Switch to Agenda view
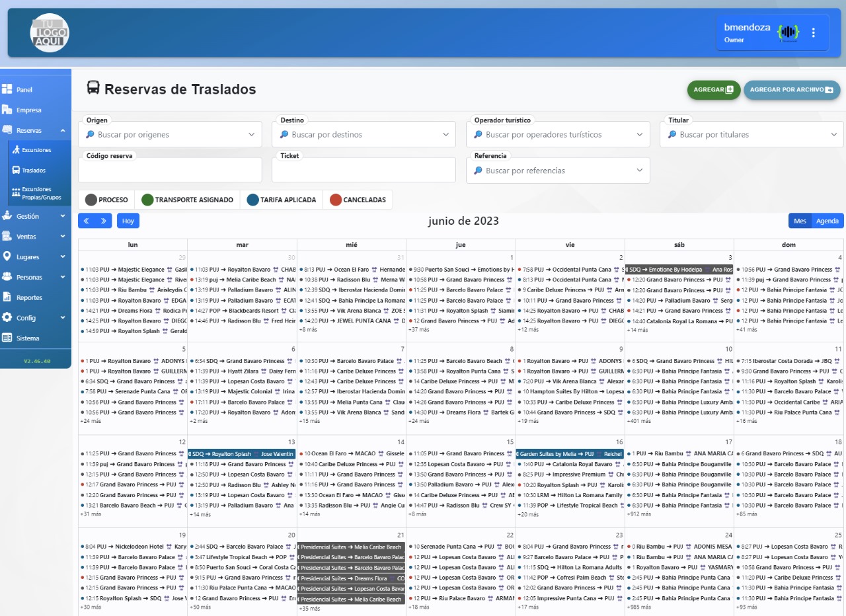Viewport: 846px width, 616px height. (x=827, y=221)
